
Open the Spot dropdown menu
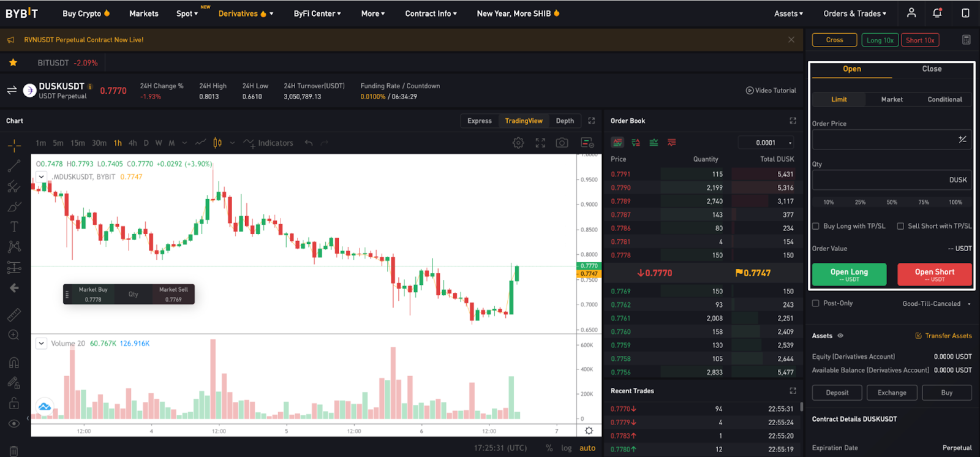coord(187,13)
